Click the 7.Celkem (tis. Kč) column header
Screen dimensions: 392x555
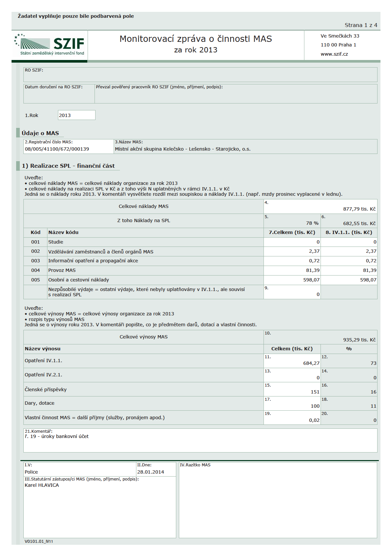[x=292, y=232]
